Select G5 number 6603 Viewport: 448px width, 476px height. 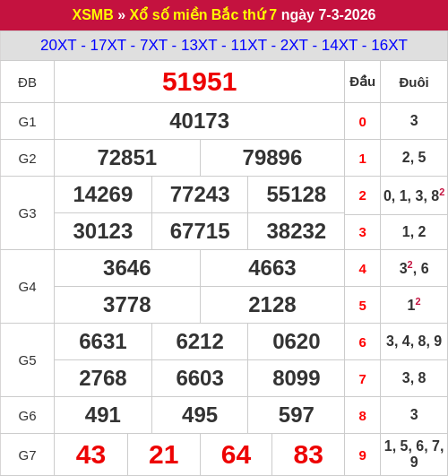200,378
